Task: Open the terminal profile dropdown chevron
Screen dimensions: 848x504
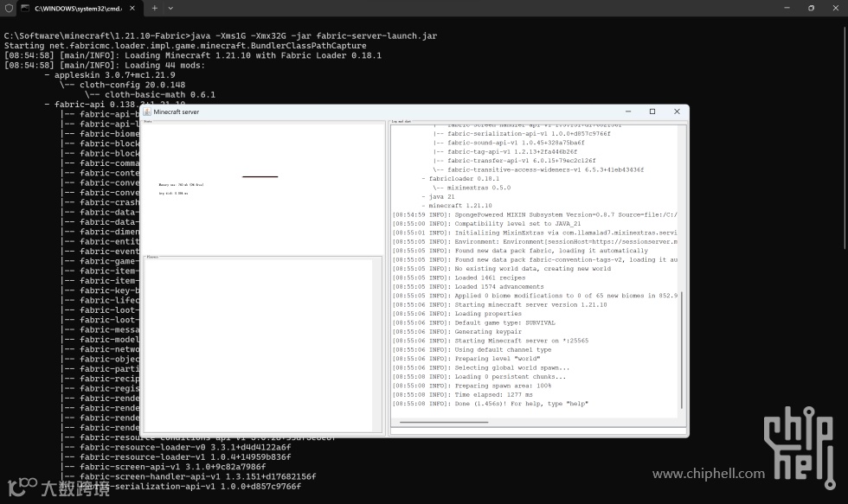Action: click(170, 8)
